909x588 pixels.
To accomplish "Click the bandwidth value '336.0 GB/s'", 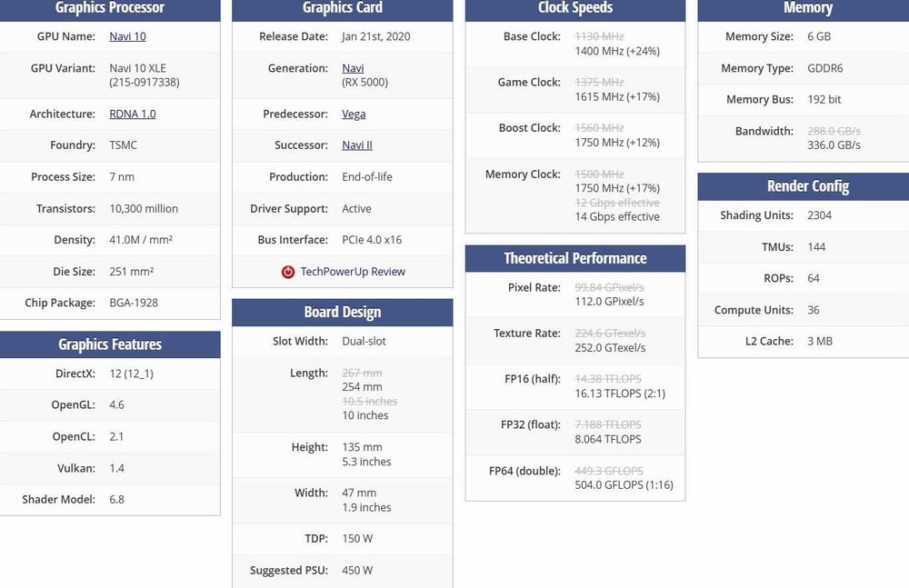I will click(834, 145).
